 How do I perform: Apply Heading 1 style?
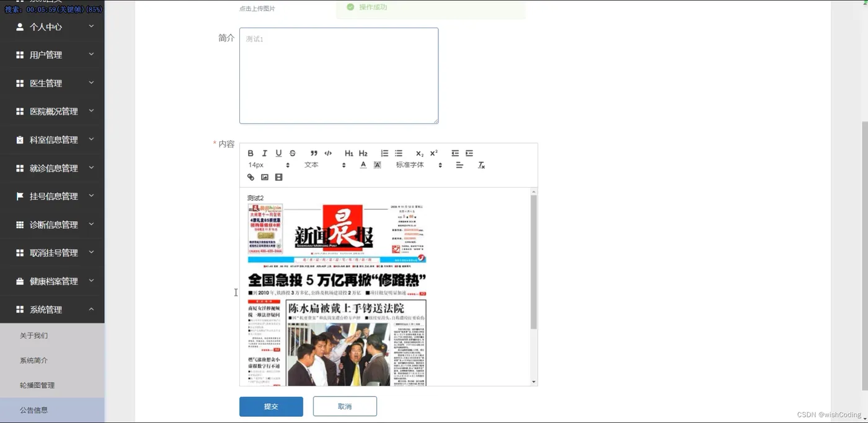pyautogui.click(x=349, y=153)
